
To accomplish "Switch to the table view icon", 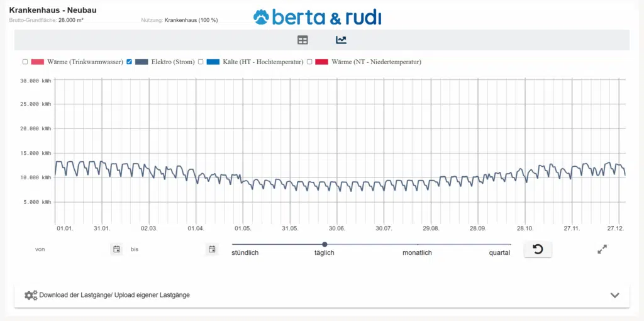I will pos(303,40).
